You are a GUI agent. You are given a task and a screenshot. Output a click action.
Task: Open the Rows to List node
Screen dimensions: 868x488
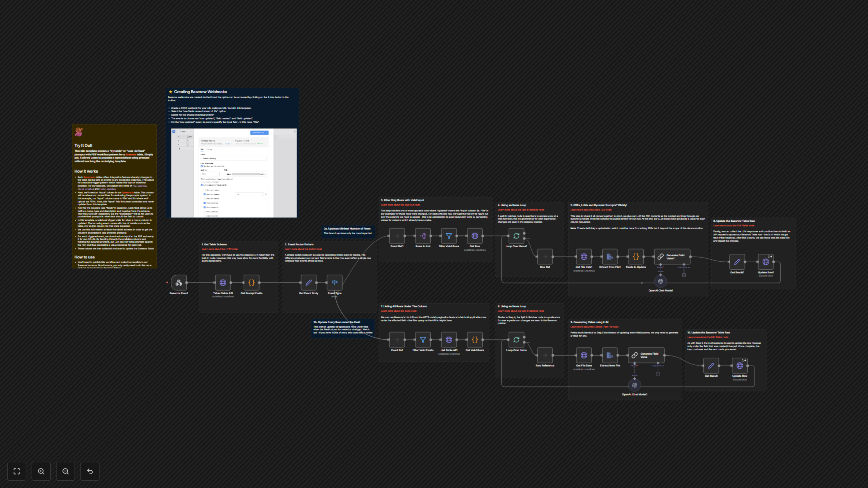tap(422, 236)
